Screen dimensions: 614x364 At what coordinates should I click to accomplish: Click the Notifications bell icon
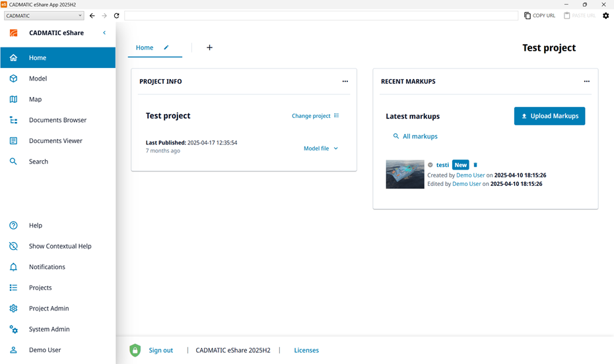[13, 267]
